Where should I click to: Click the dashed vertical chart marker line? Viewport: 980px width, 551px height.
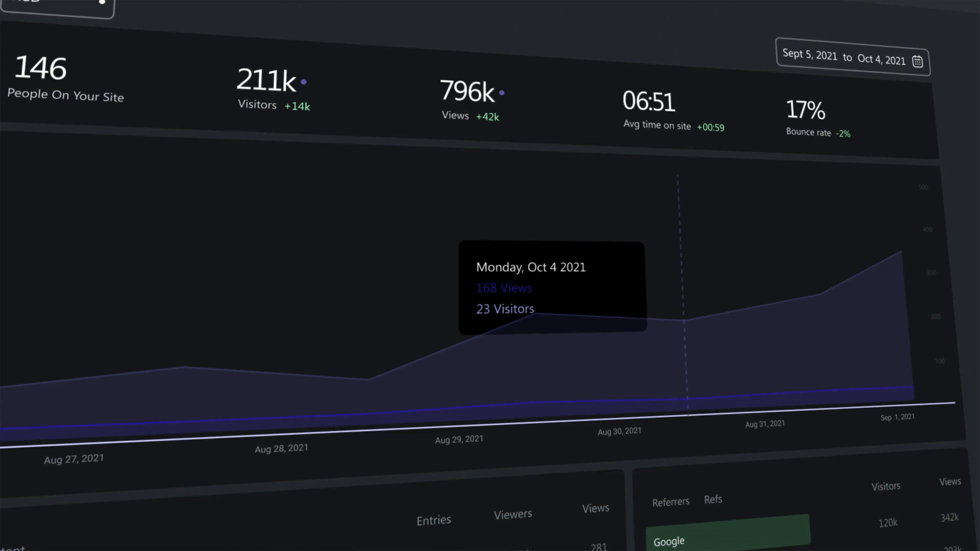[683, 295]
